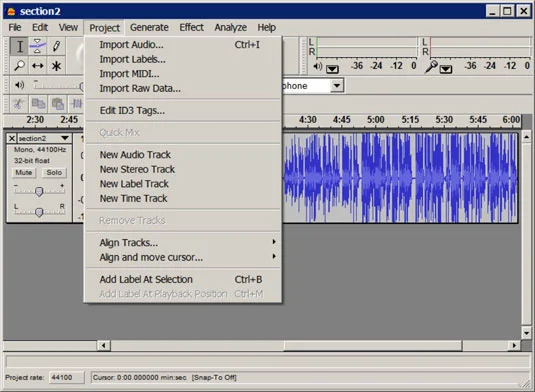
Task: Click the 32-bit float track info
Action: click(x=32, y=160)
